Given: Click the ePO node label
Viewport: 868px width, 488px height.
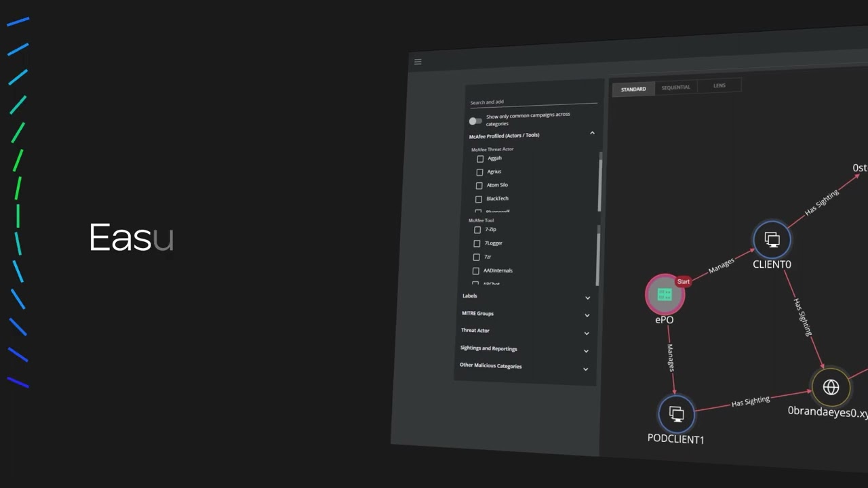Looking at the screenshot, I should pos(665,320).
